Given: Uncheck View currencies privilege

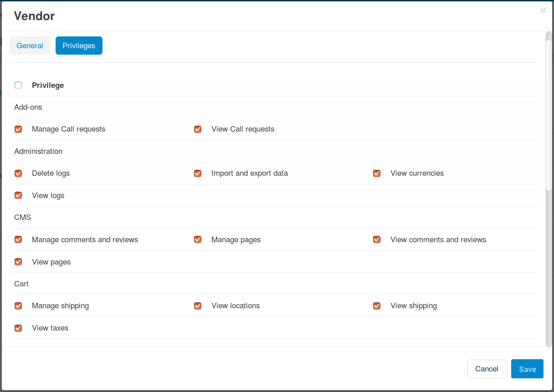Looking at the screenshot, I should coord(377,173).
